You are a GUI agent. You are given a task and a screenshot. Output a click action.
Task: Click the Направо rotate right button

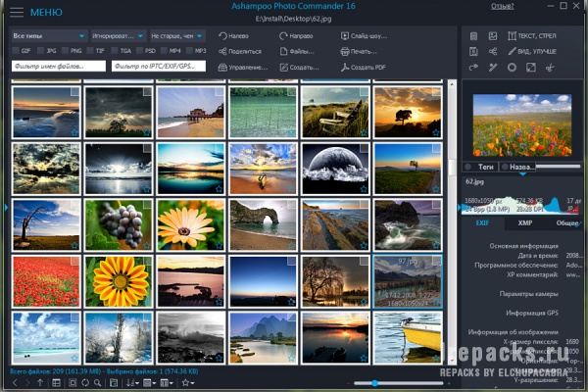pos(296,36)
